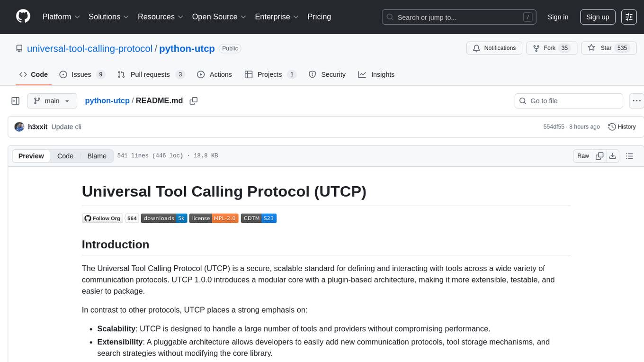The height and width of the screenshot is (362, 644).
Task: Switch to the Code tab
Action: (x=34, y=74)
